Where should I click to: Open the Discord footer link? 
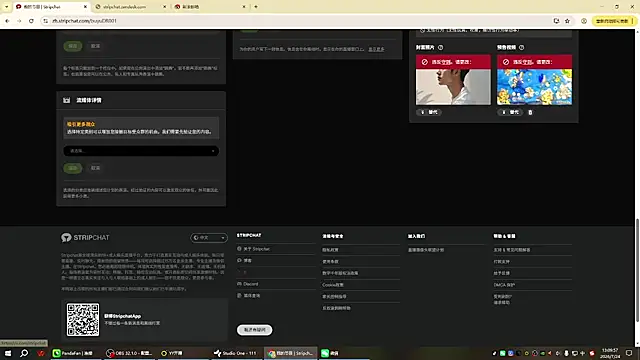[x=251, y=284]
